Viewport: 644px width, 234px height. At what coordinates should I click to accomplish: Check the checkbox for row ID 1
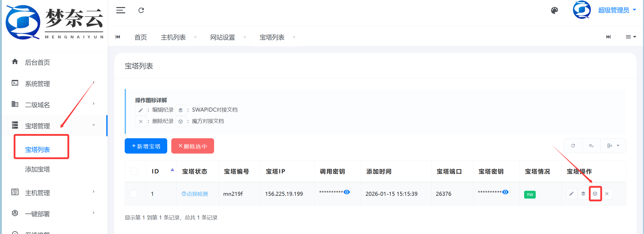coord(134,194)
